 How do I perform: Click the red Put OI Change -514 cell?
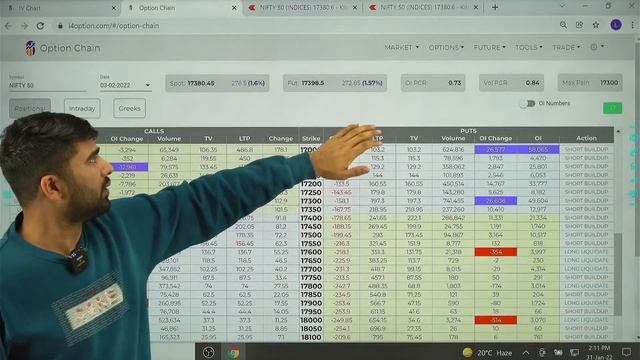click(496, 320)
